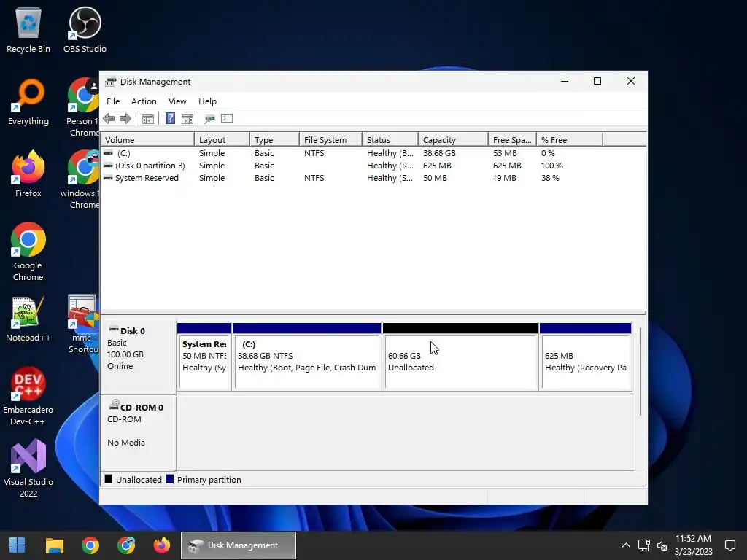747x560 pixels.
Task: Select the System Reserved 50 MB partition block
Action: coord(204,357)
